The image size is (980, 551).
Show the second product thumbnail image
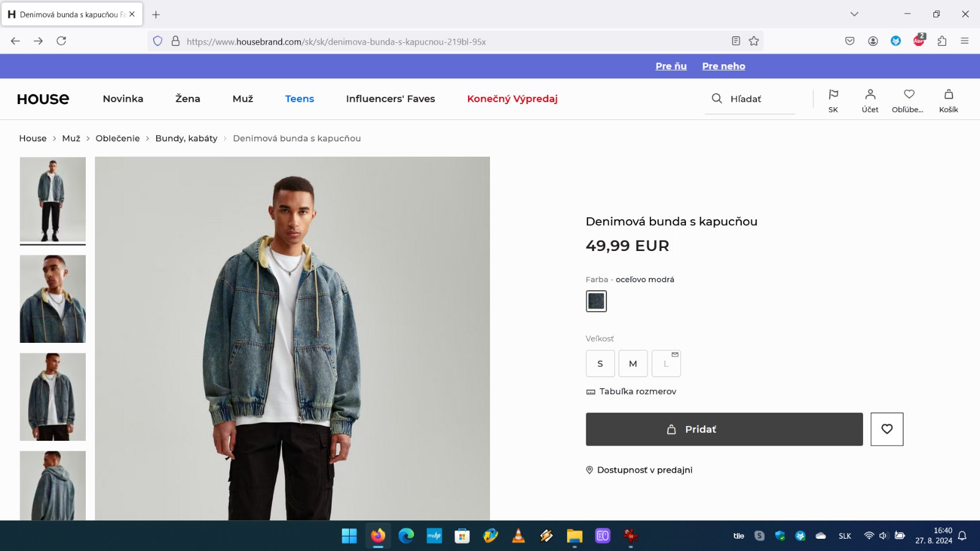(53, 299)
